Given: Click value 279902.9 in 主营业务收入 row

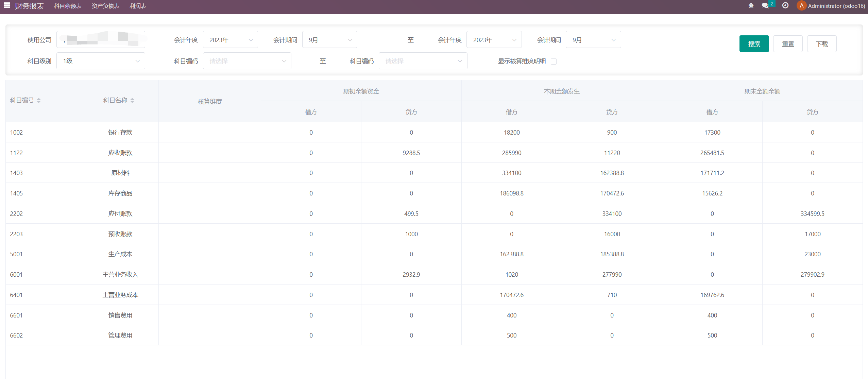Looking at the screenshot, I should [x=813, y=274].
